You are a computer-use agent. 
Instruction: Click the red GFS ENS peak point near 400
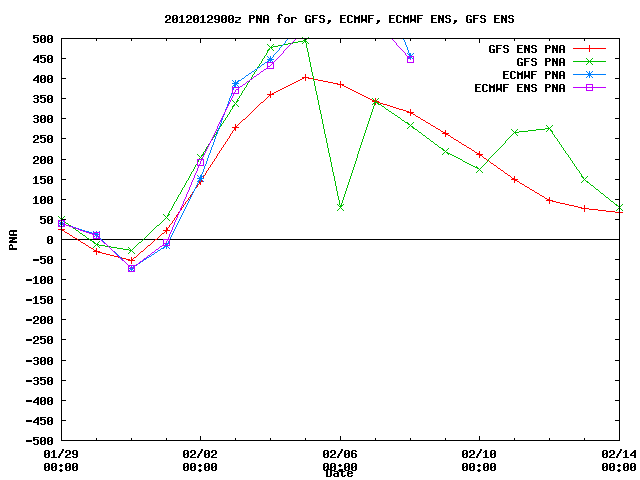(x=305, y=77)
